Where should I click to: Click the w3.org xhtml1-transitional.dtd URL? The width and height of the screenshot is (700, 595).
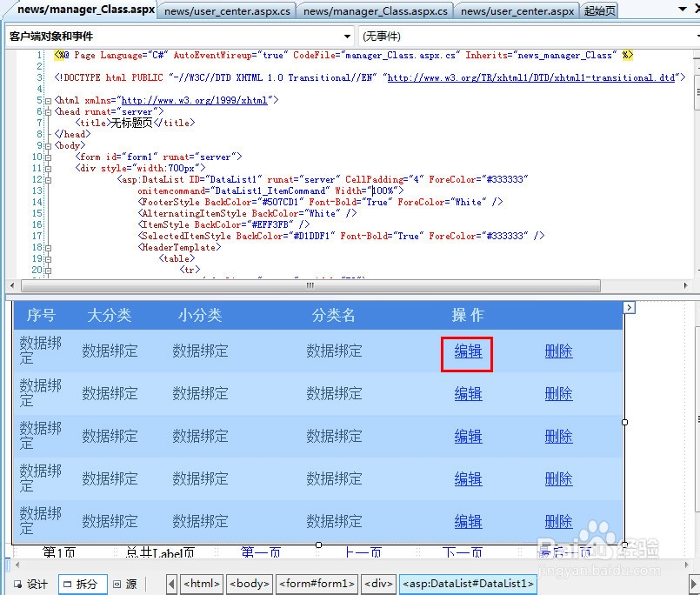(x=531, y=77)
